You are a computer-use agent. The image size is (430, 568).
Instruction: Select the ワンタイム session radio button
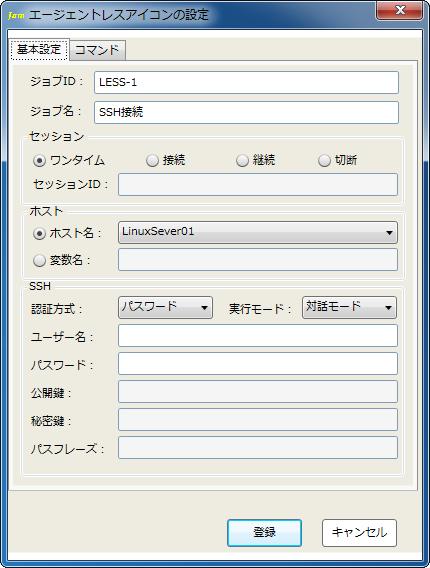click(39, 160)
